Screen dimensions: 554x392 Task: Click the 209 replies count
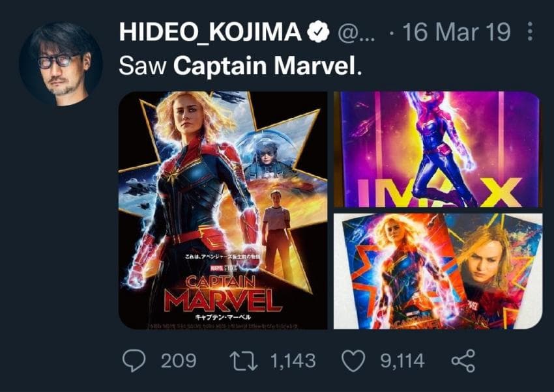[x=178, y=360]
